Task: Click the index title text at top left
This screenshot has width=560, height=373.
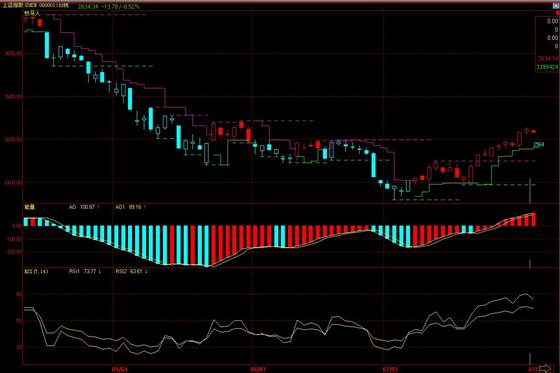Action: tap(36, 6)
